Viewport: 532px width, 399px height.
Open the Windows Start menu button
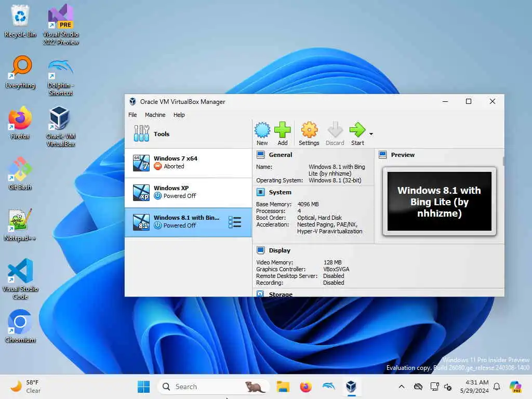tap(143, 387)
